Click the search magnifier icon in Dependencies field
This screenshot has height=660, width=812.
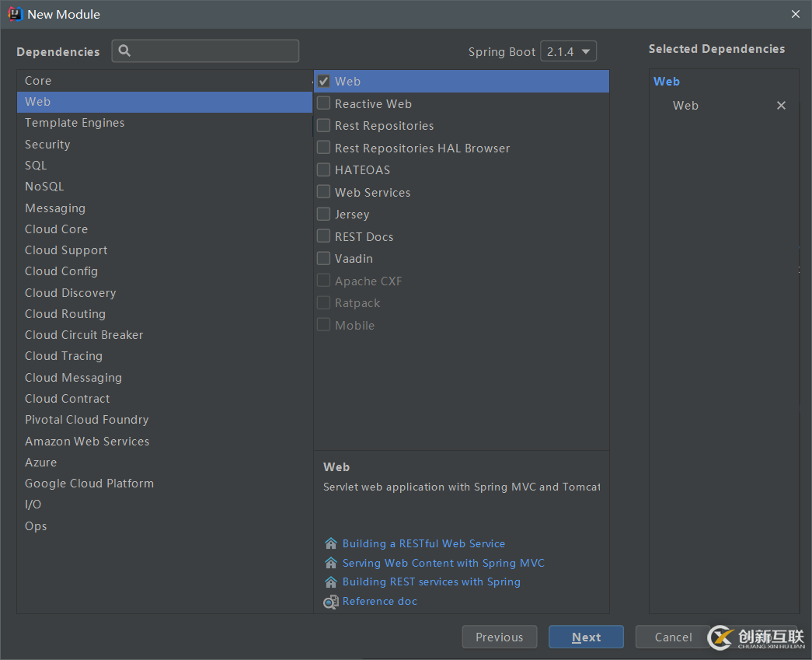coord(124,51)
